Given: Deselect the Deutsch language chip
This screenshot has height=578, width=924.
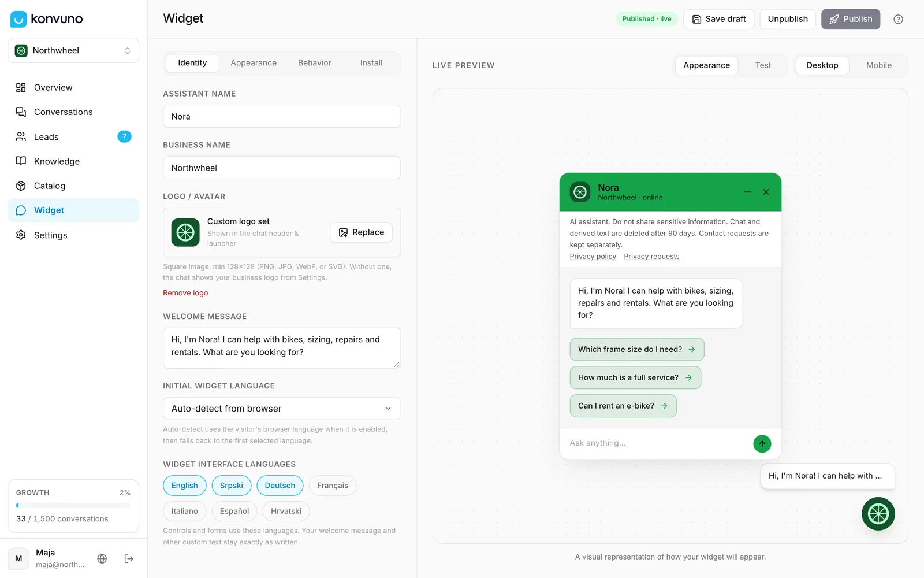Looking at the screenshot, I should coord(280,486).
